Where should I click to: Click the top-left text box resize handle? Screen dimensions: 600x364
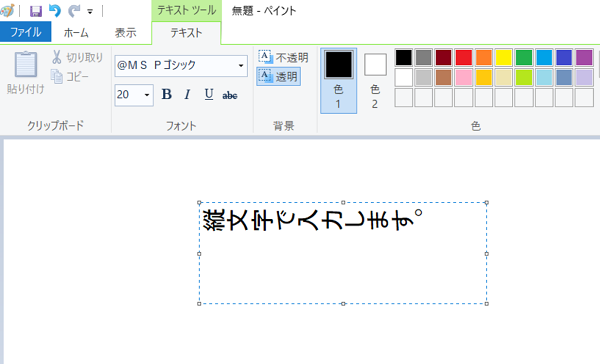199,202
